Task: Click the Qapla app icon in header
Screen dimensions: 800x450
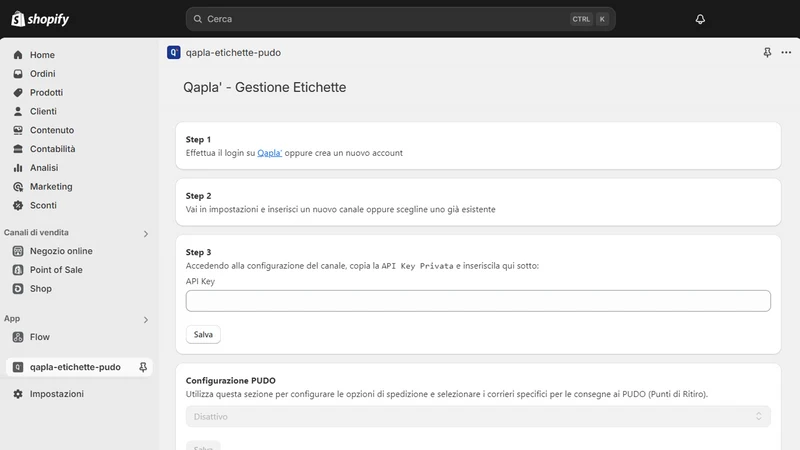Action: (173, 53)
